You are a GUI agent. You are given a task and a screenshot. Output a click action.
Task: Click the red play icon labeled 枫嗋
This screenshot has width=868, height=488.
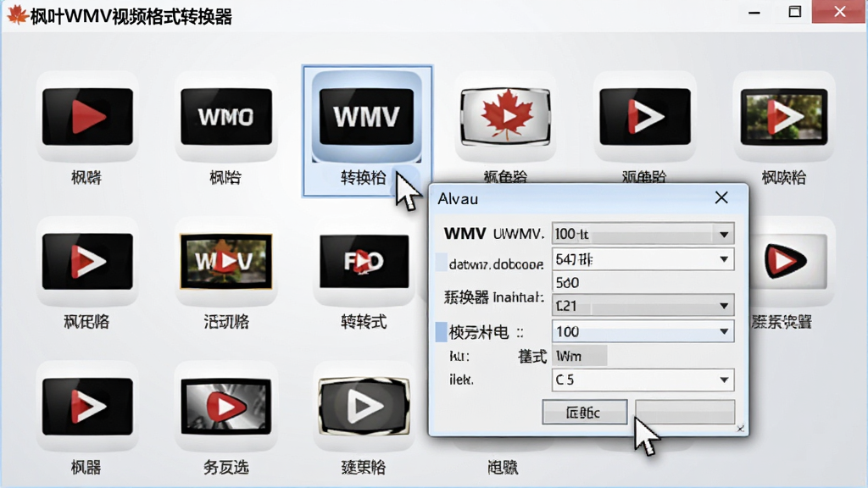pos(87,116)
